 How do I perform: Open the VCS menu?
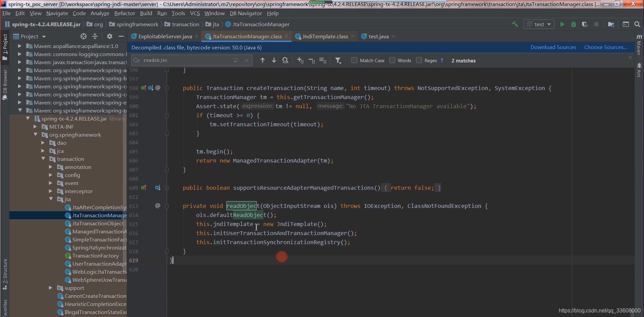(x=195, y=13)
